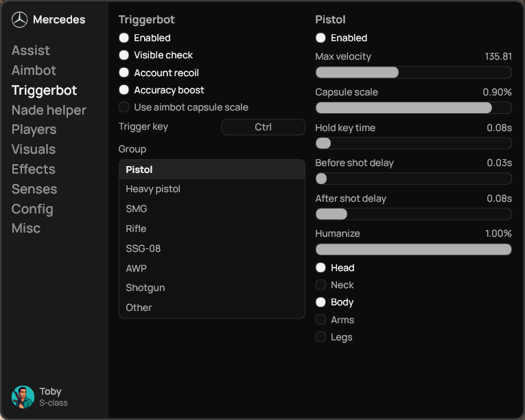Image resolution: width=525 pixels, height=420 pixels.
Task: Switch to the Visuals tab
Action: point(34,149)
